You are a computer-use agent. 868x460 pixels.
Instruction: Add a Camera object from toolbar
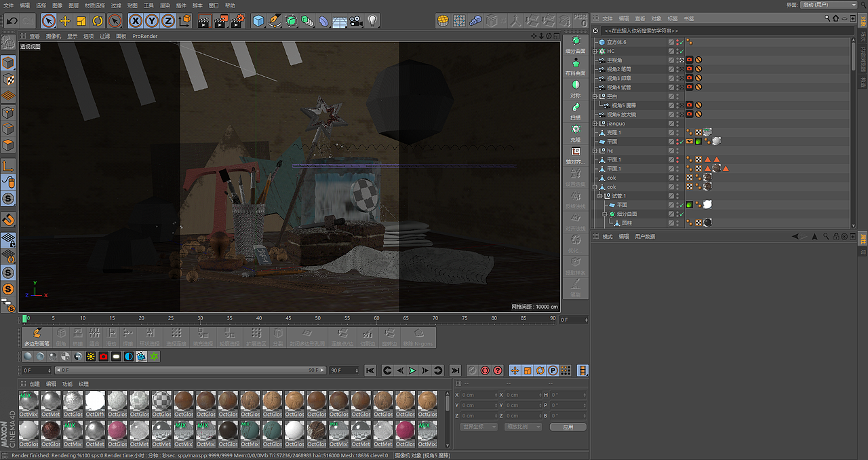356,21
